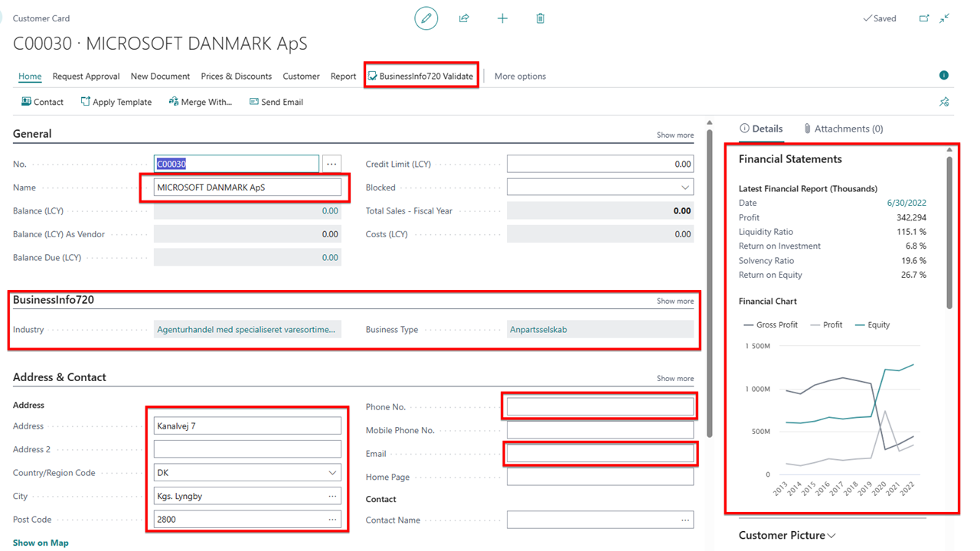Click the Profit chart legend entry
This screenshot has width=980, height=551.
click(826, 324)
